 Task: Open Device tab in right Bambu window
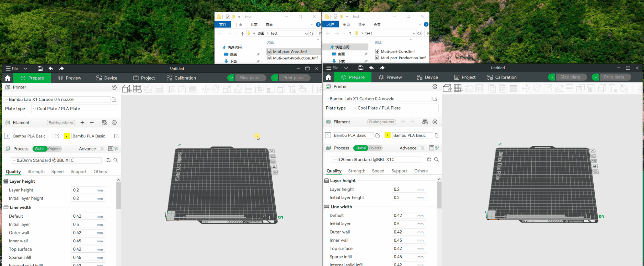coord(427,77)
